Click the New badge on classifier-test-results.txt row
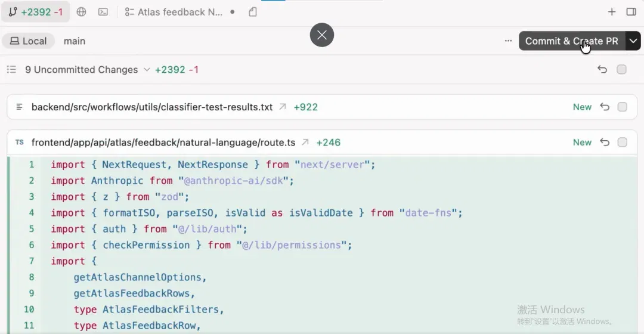This screenshot has width=644, height=334. point(582,107)
